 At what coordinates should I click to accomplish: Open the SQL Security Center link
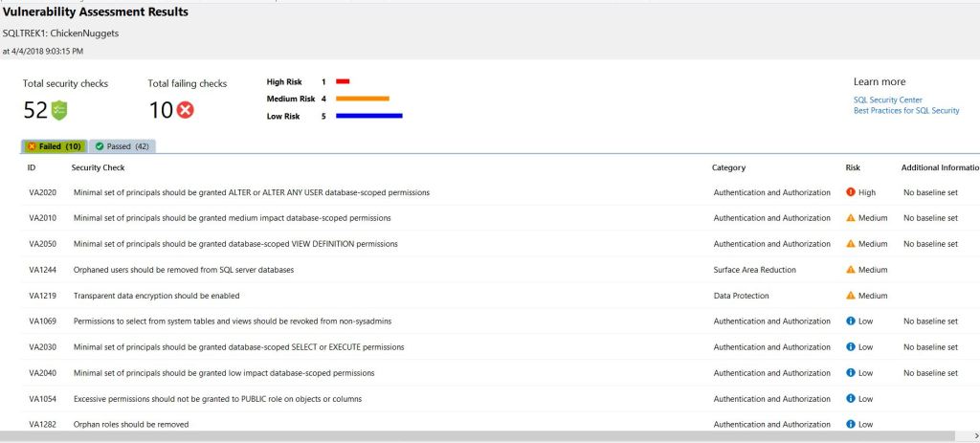[x=887, y=100]
